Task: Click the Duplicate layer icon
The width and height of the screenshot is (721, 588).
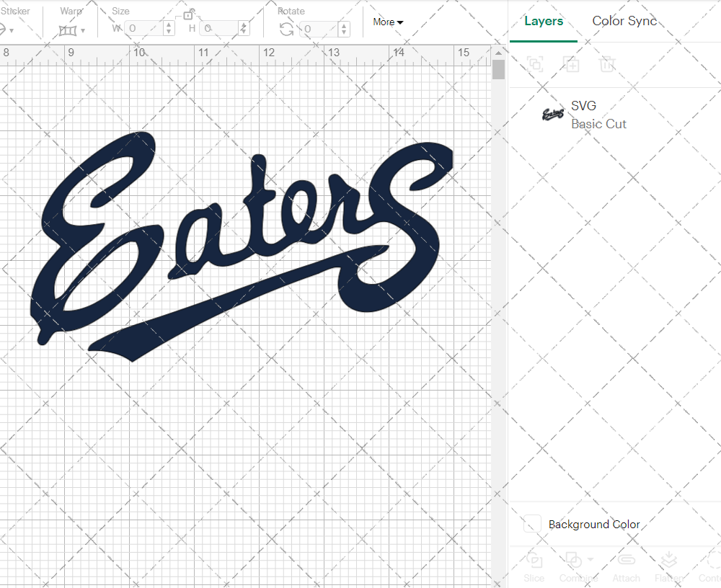Action: tap(572, 64)
